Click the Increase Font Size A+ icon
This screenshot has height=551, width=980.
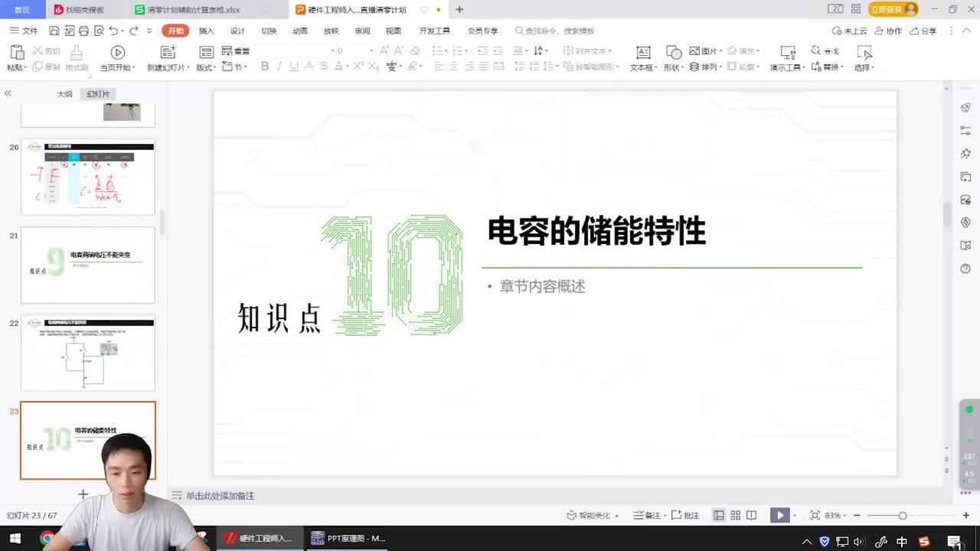click(x=384, y=51)
